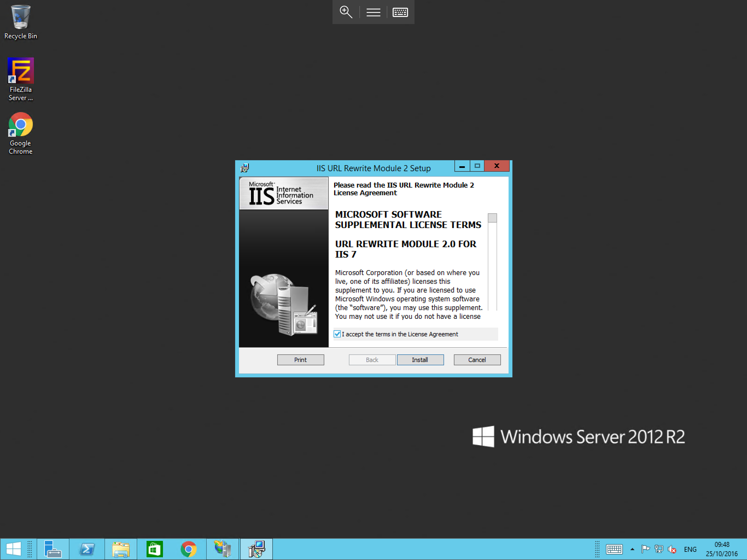This screenshot has width=747, height=560.
Task: Click the setup dialog title bar icon
Action: (245, 168)
